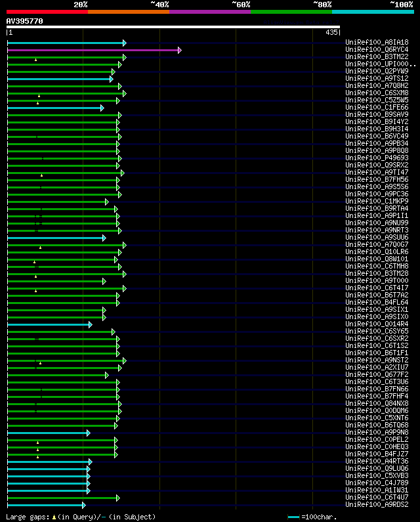Click the green ~80% identity color bar

291,12
